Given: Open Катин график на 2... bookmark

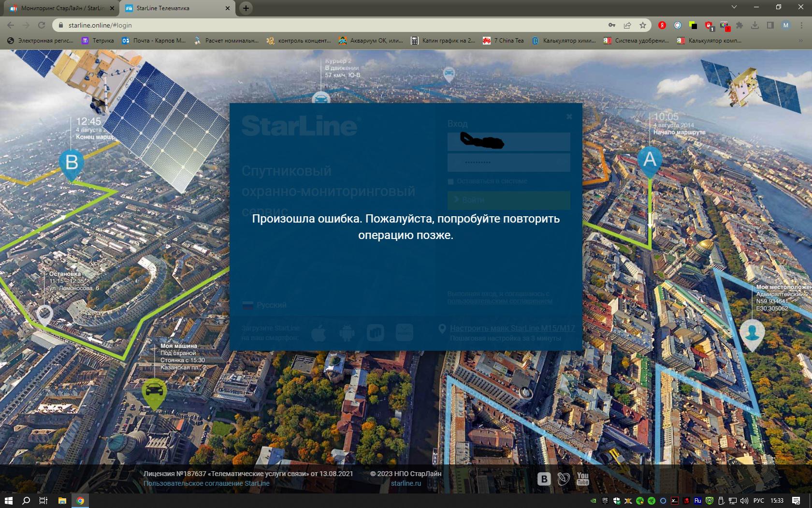Looking at the screenshot, I should [443, 41].
